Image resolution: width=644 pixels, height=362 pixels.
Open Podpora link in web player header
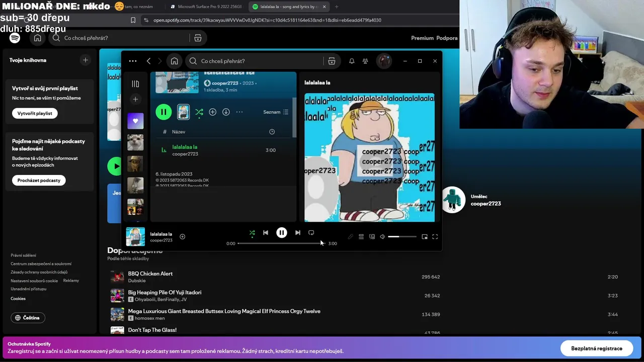pyautogui.click(x=447, y=38)
